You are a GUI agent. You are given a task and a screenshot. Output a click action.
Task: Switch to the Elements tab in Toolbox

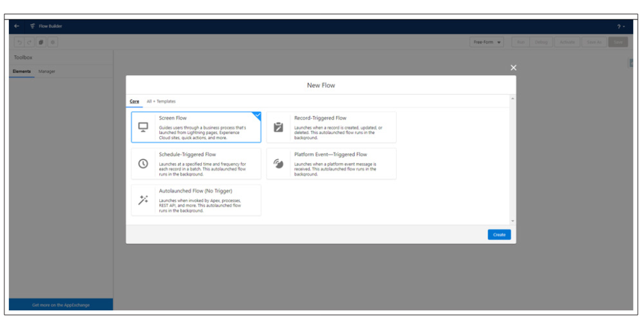point(22,71)
